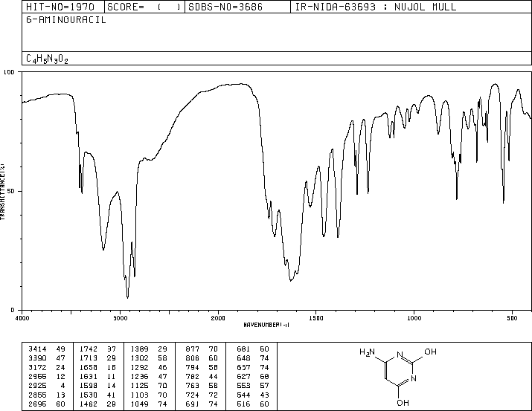Viewport: 532px width, 411px height.
Task: Click the 1500 tick label on x-axis
Action: pos(316,318)
